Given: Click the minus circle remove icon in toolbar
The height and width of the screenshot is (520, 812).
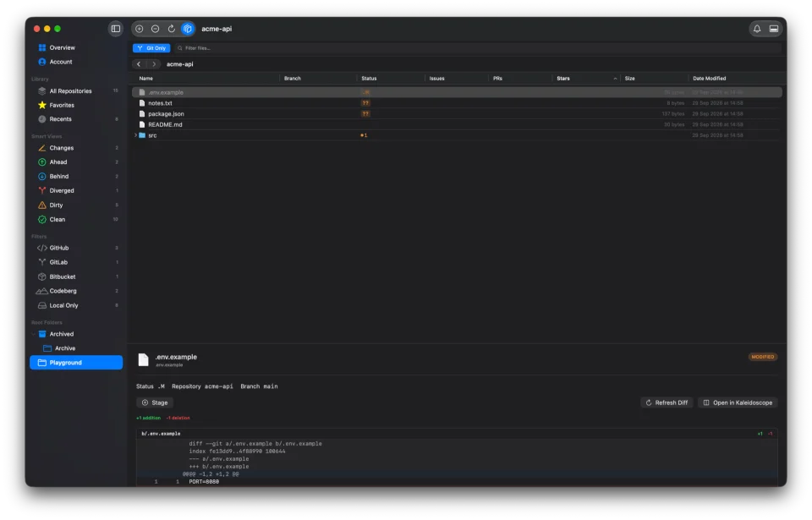Looking at the screenshot, I should click(156, 29).
